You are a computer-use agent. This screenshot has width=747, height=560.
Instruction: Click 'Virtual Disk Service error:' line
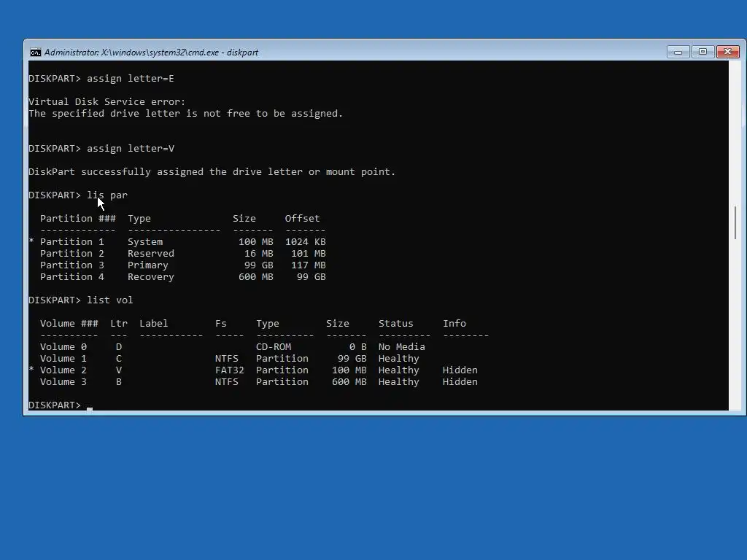107,101
